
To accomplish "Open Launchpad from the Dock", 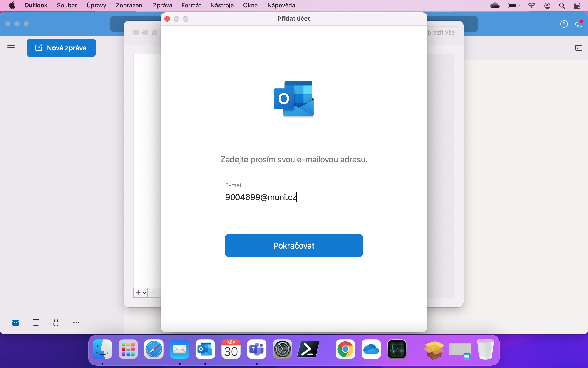I will click(x=128, y=349).
